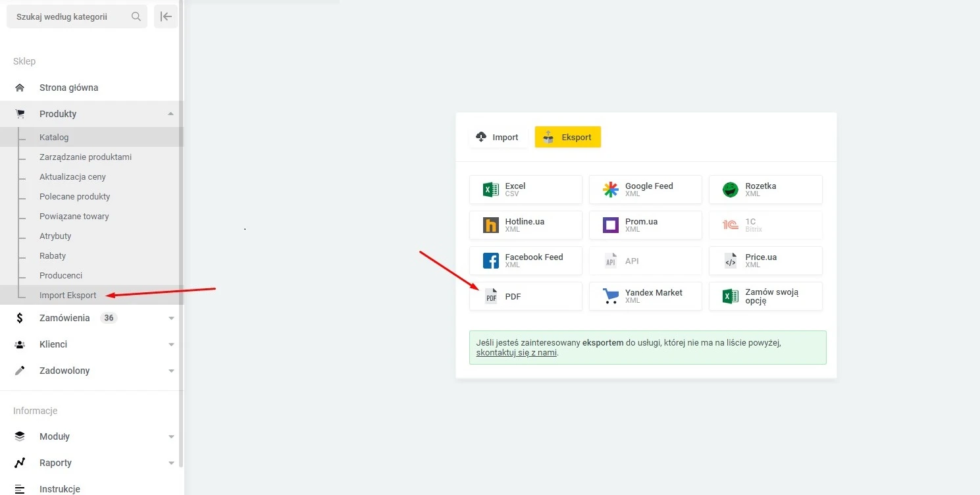
Task: Export catalog as PDF
Action: coord(525,296)
